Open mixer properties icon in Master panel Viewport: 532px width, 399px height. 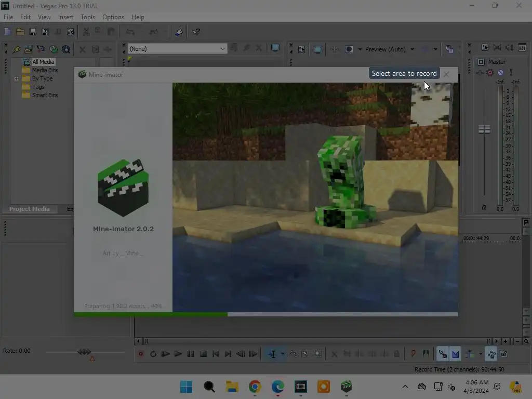point(485,47)
